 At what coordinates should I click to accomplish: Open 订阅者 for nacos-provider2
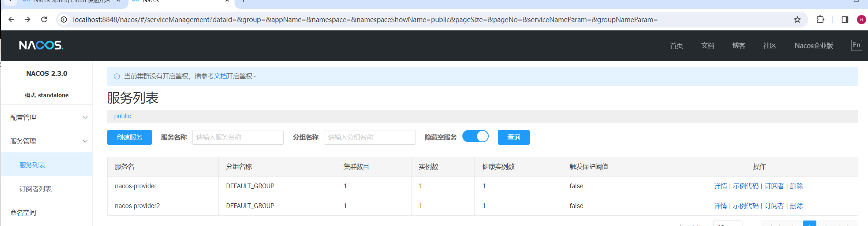point(774,206)
